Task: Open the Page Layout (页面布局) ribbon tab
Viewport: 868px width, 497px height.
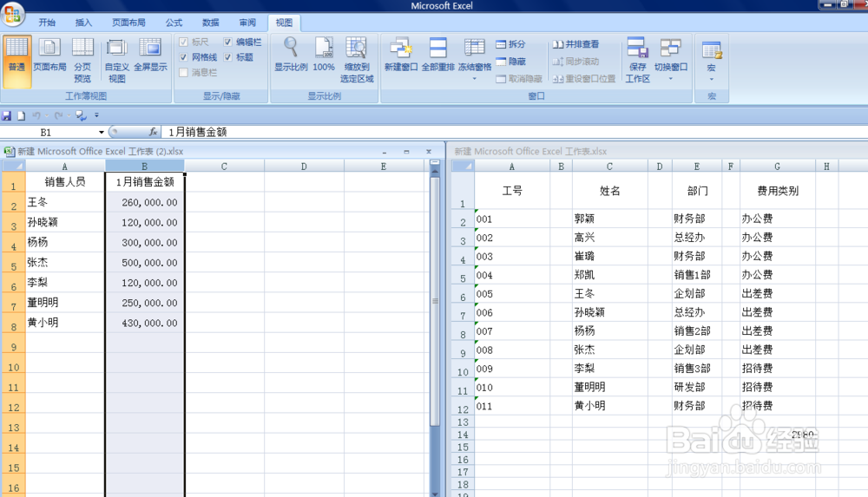Action: pyautogui.click(x=128, y=23)
